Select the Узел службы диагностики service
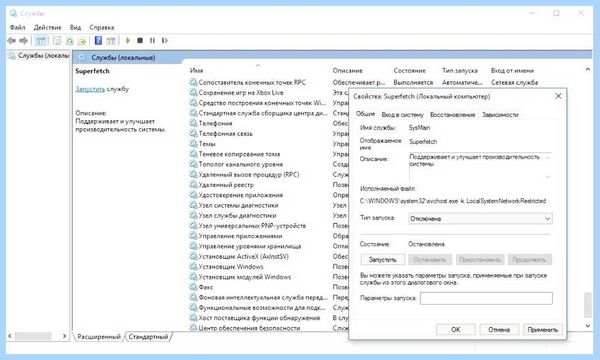The image size is (600, 360). pyautogui.click(x=237, y=215)
